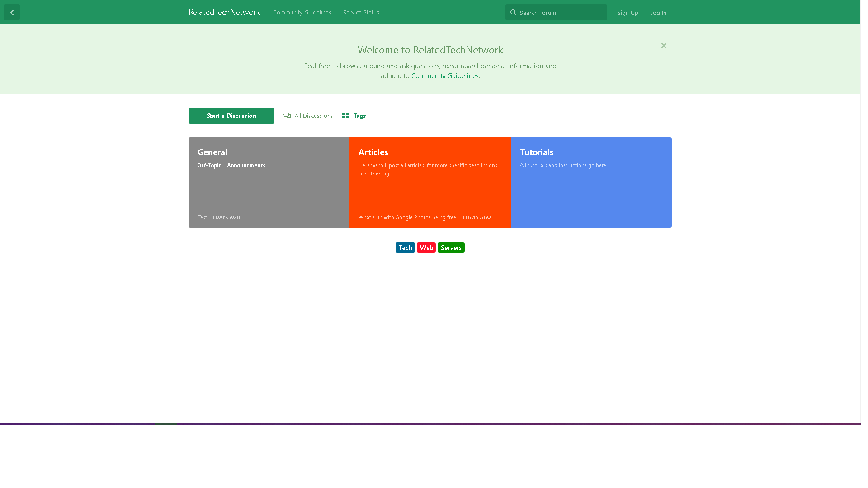This screenshot has width=868, height=488.
Task: Select the red Web tag label
Action: (426, 248)
